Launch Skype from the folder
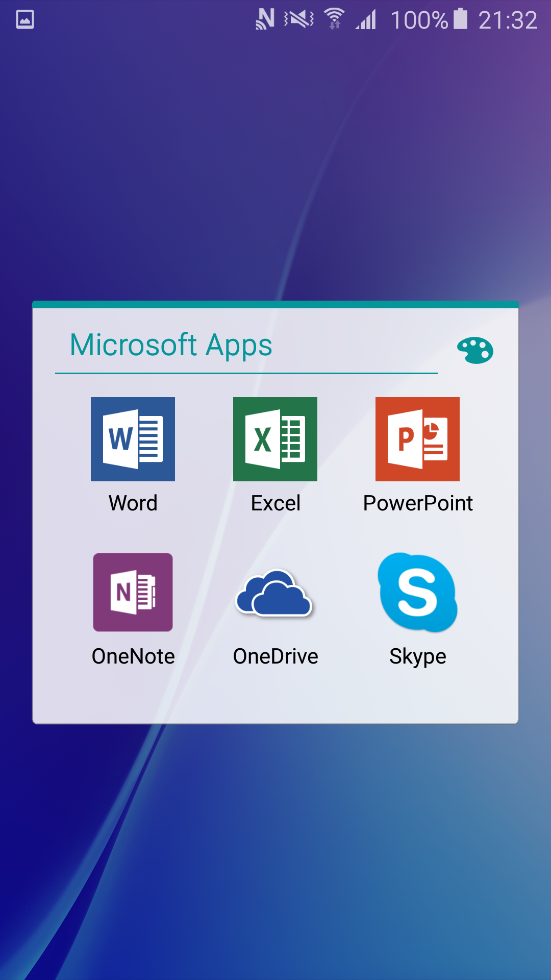 point(417,592)
